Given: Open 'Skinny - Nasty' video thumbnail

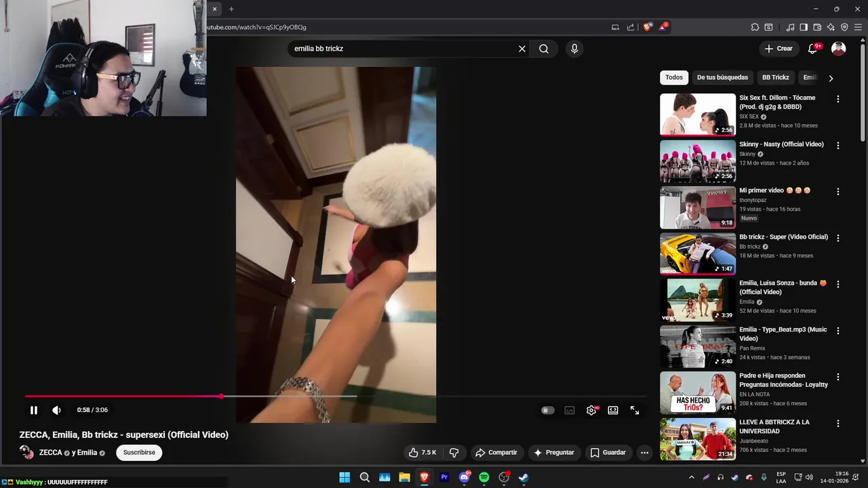Looking at the screenshot, I should pyautogui.click(x=698, y=161).
